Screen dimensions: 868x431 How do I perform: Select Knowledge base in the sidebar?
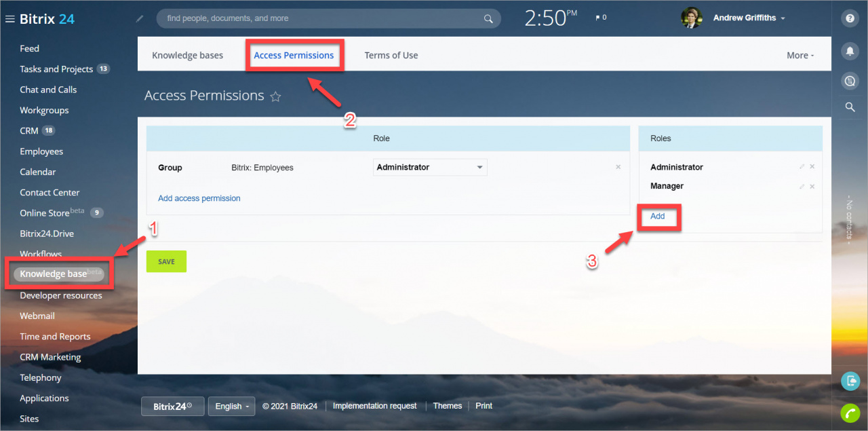pyautogui.click(x=59, y=274)
